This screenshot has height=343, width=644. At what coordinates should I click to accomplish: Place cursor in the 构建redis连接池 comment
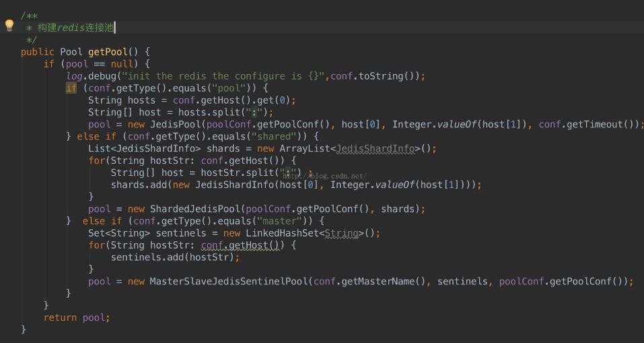click(75, 28)
